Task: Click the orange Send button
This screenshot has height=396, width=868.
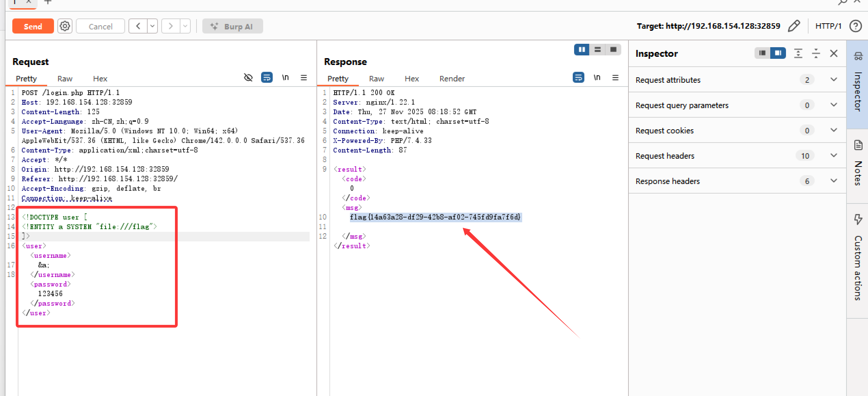Action: pos(33,26)
